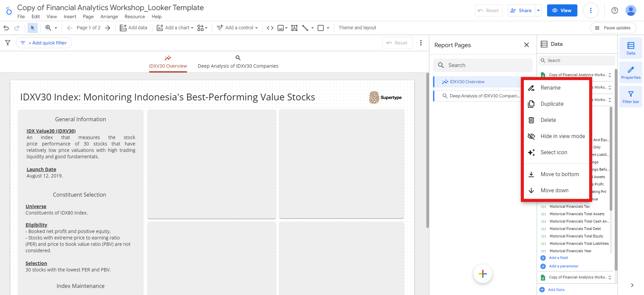Click the help question mark icon
644x295 pixels.
click(x=614, y=10)
